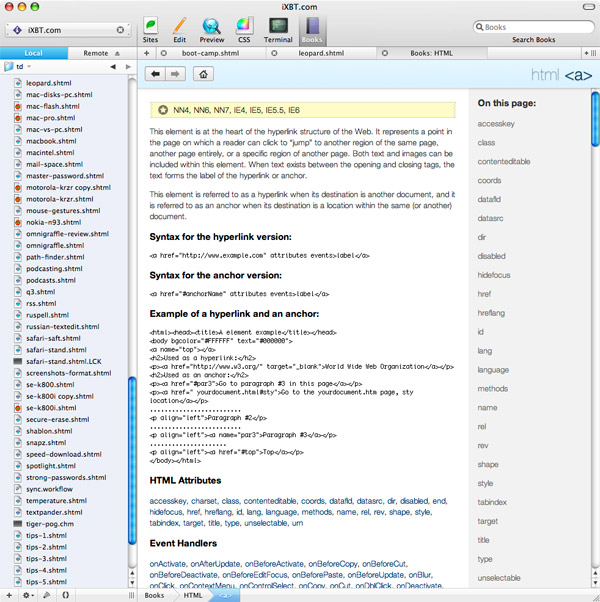Viewport: 600px width, 602px height.
Task: Click the add item plus button below file list
Action: pos(9,595)
